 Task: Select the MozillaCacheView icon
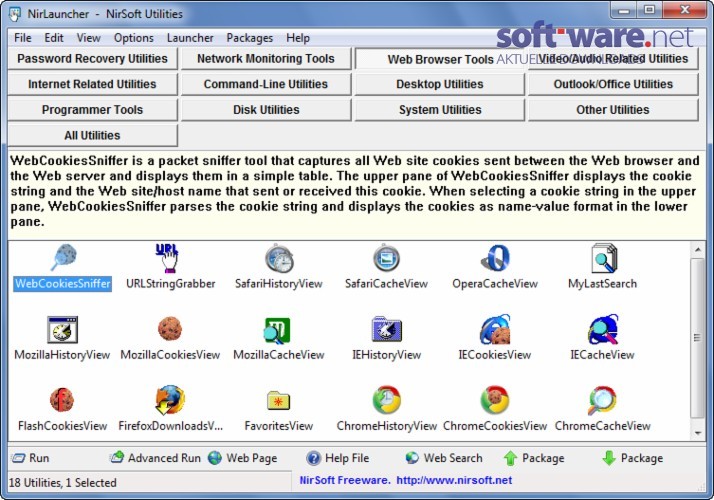(x=277, y=330)
